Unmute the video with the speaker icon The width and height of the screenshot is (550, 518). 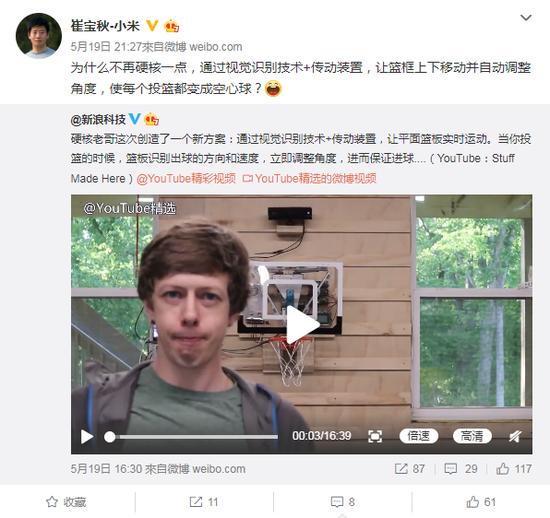515,437
